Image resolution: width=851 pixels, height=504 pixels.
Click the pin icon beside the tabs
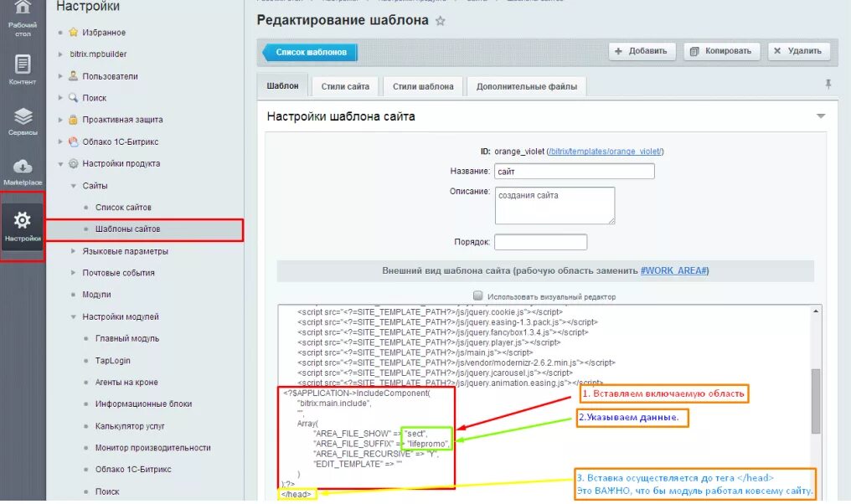pyautogui.click(x=828, y=84)
